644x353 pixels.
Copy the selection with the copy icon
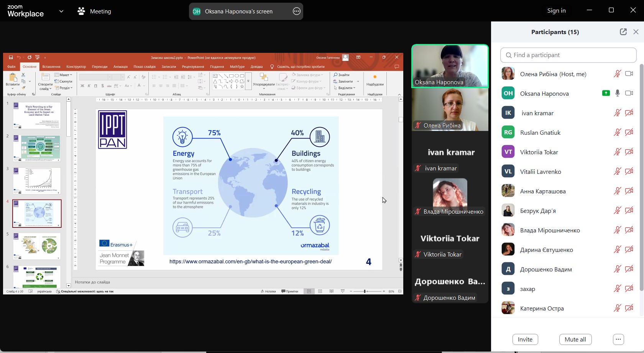(x=23, y=82)
